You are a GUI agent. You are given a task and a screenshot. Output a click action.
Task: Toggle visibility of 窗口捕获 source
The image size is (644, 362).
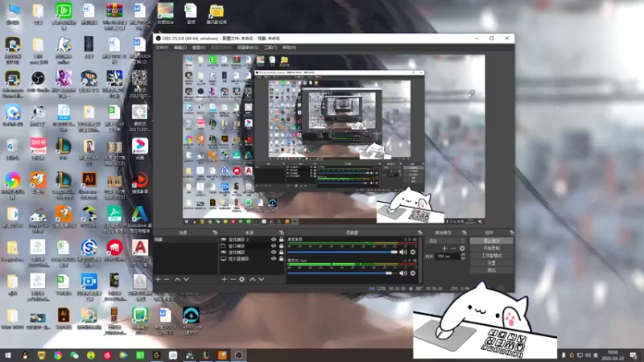tap(274, 246)
